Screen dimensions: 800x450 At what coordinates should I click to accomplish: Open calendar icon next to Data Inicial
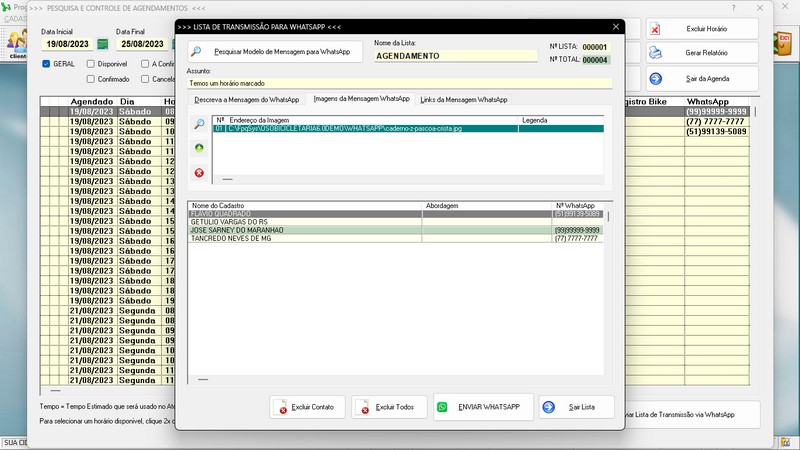(x=103, y=44)
